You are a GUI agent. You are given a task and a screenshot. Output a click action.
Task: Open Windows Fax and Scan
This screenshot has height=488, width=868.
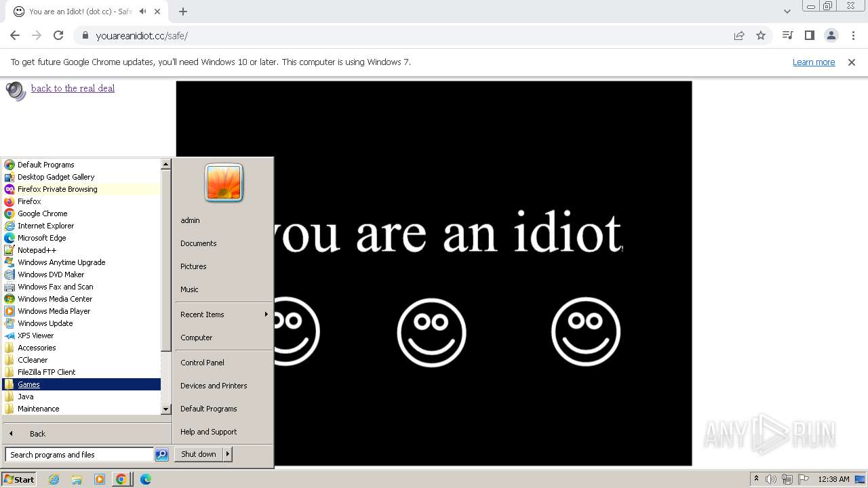click(x=81, y=287)
